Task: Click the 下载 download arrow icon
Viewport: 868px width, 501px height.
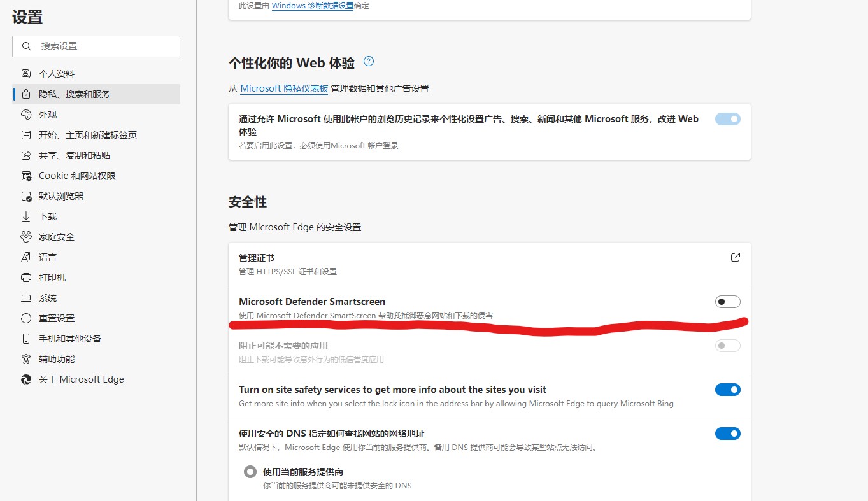Action: click(x=26, y=216)
